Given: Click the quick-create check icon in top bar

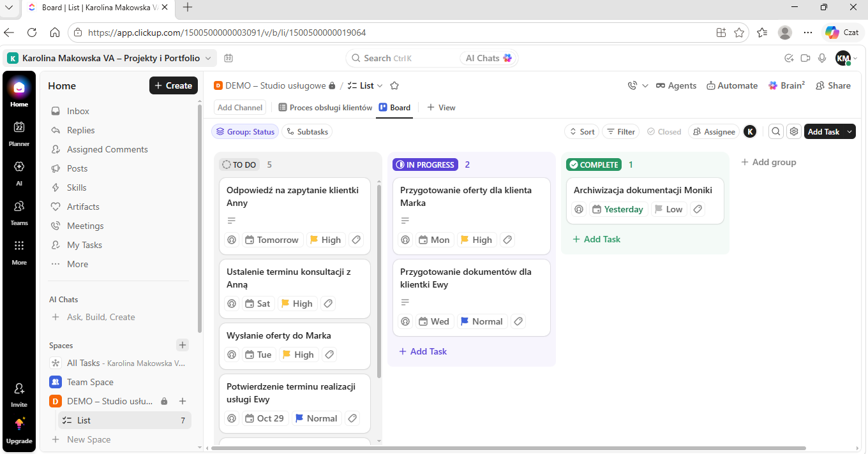Looking at the screenshot, I should [x=789, y=58].
